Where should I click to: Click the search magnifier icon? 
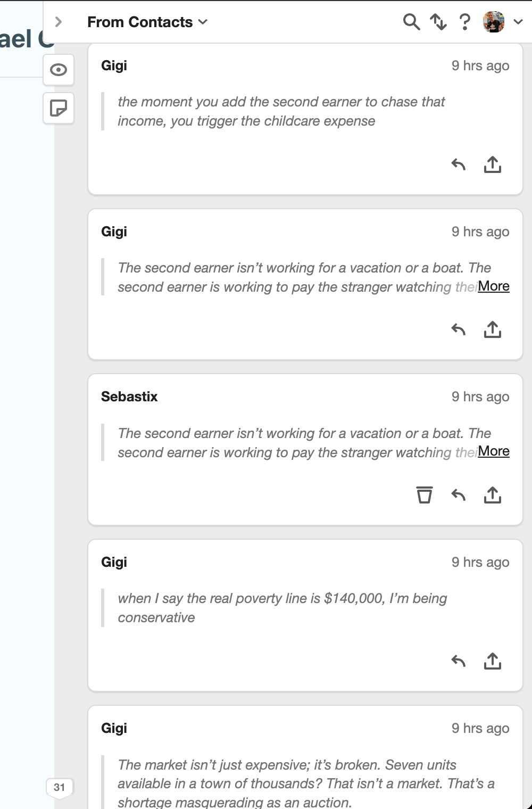click(x=411, y=22)
